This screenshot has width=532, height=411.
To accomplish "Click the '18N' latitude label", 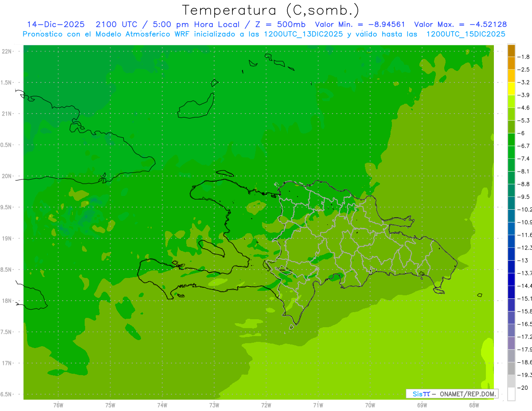I will pos(6,301).
